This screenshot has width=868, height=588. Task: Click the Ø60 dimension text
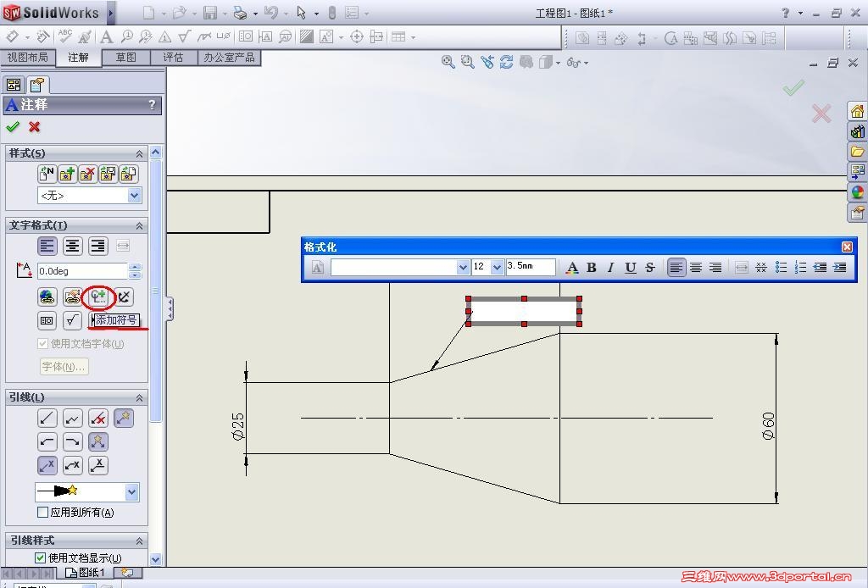coord(768,426)
